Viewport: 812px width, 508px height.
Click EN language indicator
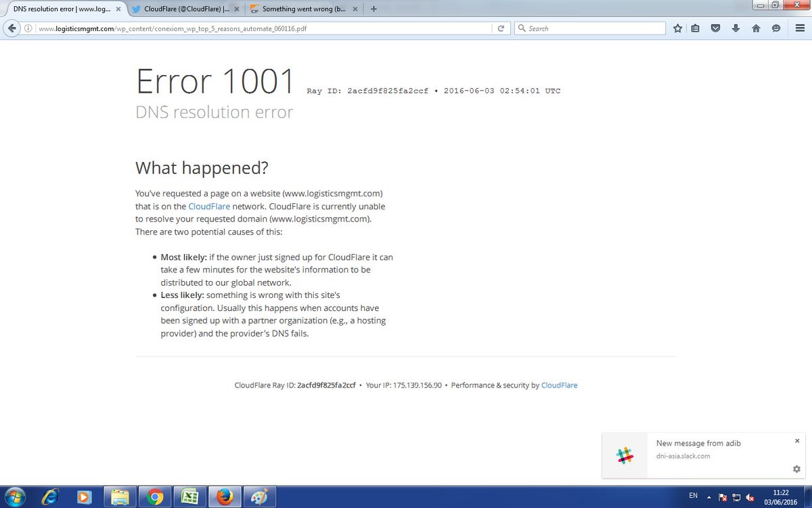pos(693,496)
